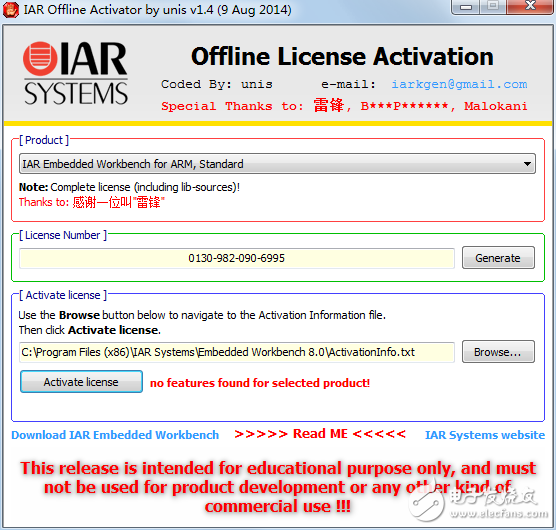Open Download IAR Embedded Workbench link
Image resolution: width=556 pixels, height=530 pixels.
click(115, 435)
